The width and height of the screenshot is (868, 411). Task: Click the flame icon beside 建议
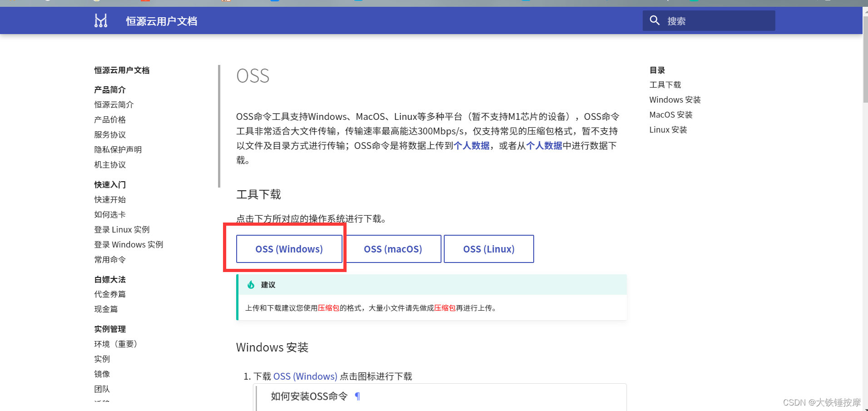(x=251, y=285)
